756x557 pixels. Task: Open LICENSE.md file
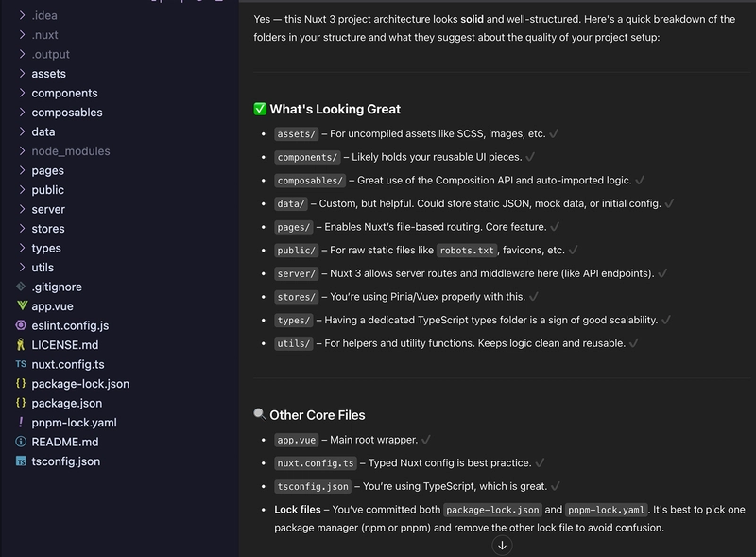(x=65, y=345)
